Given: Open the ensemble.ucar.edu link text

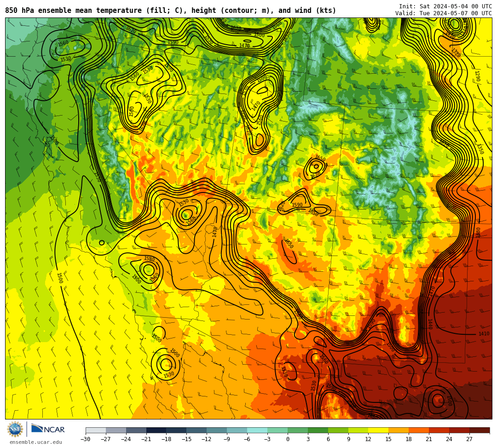Looking at the screenshot, I should coord(36,442).
